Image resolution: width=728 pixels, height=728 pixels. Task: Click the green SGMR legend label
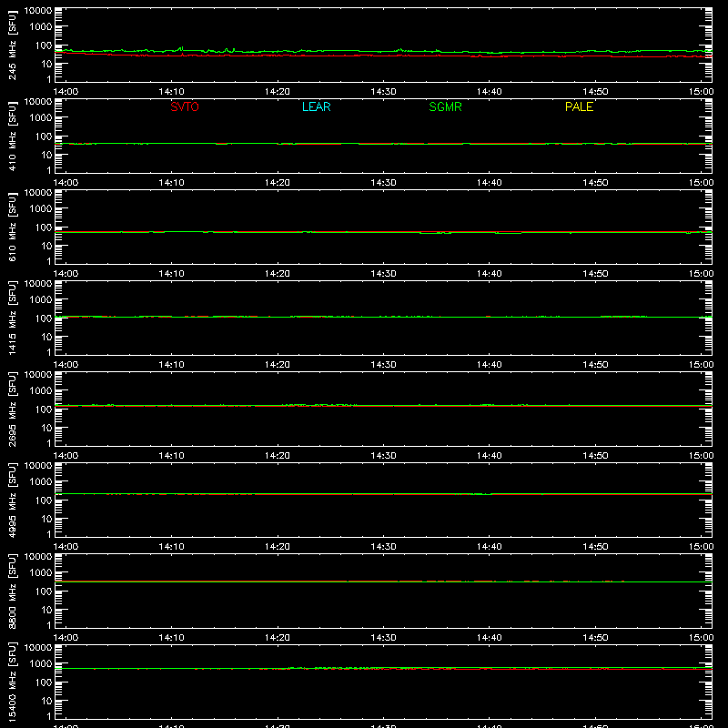pos(445,106)
